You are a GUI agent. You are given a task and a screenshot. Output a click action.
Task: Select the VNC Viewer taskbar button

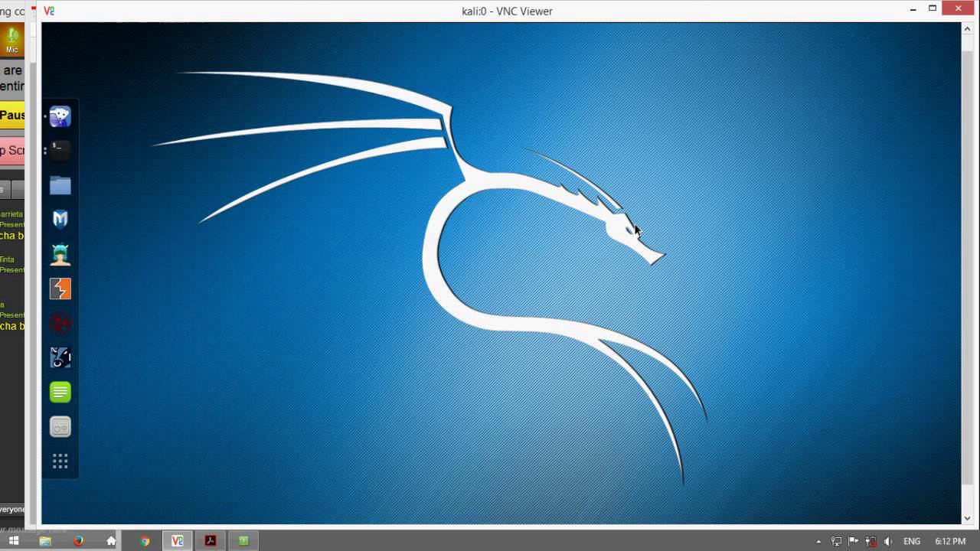coord(178,541)
